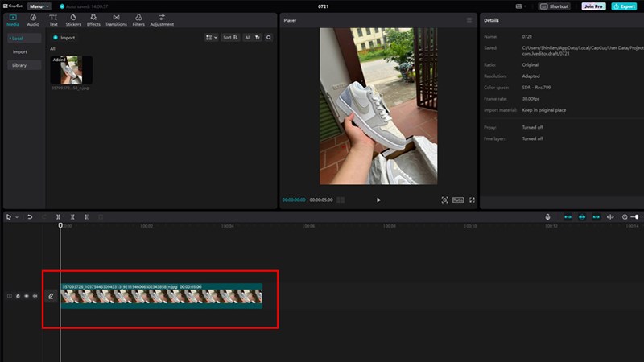Click the Join Pro button
Viewport: 644px width, 362px height.
[x=593, y=6]
